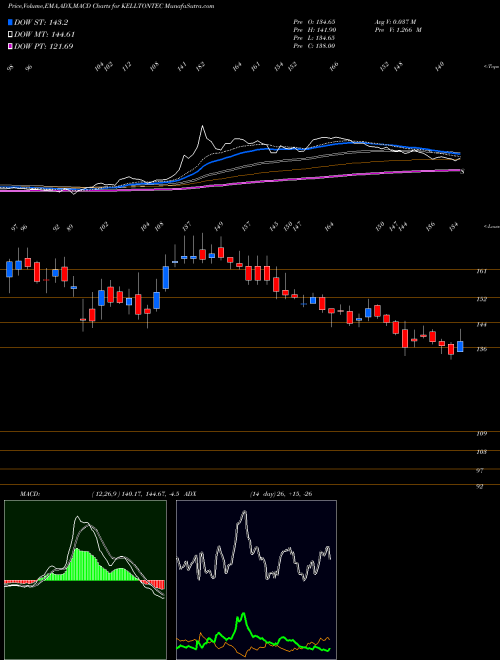500x660 pixels.
Task: Click the 92 price axis label
Action: 480,487
